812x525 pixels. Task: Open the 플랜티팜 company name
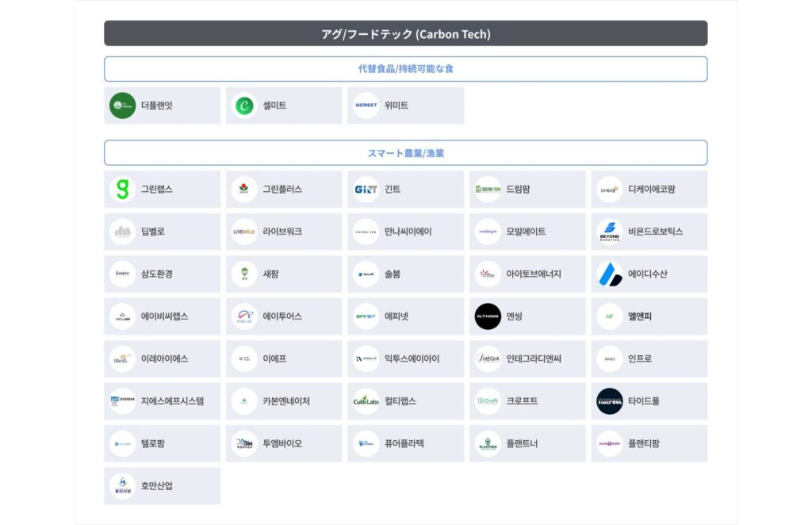(x=644, y=444)
